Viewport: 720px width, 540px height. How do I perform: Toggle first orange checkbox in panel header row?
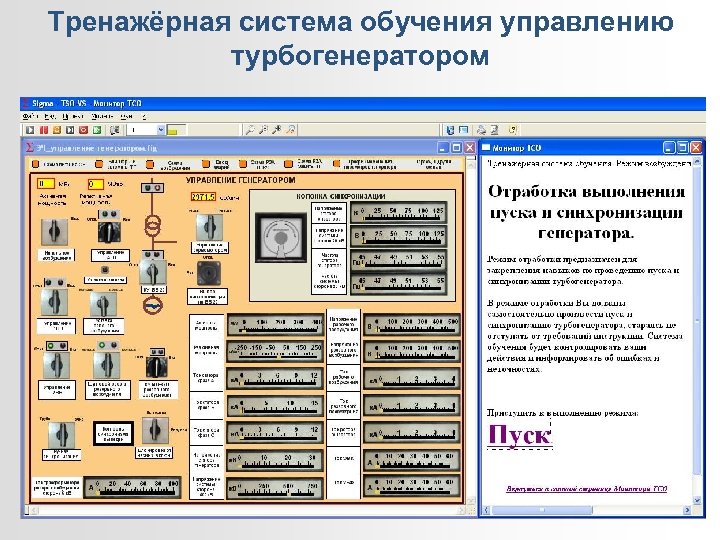(x=35, y=164)
